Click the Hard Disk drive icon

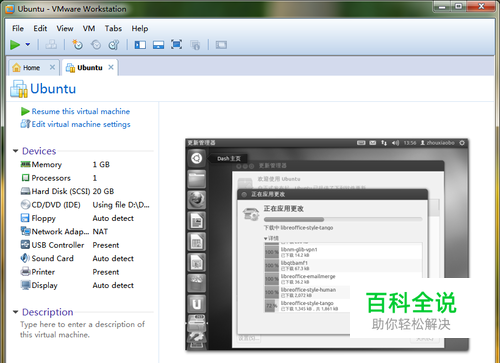(25, 191)
